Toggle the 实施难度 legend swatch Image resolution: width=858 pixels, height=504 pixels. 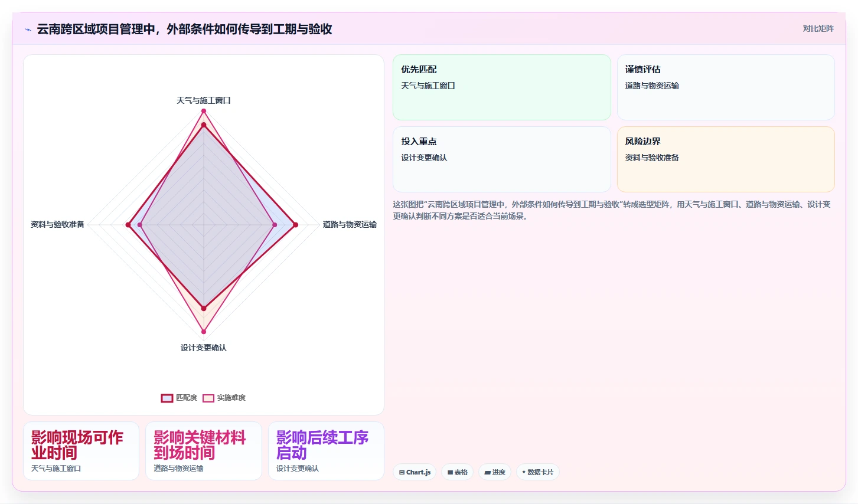[208, 398]
